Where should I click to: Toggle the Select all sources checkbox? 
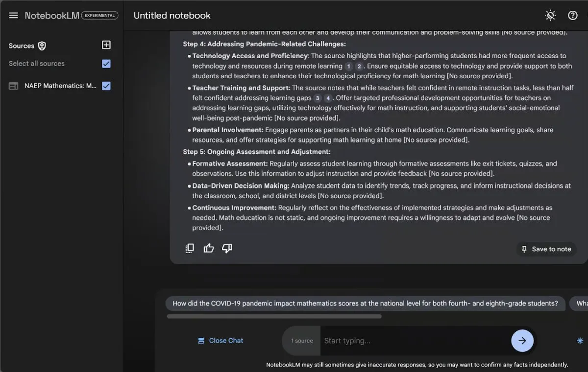point(106,64)
